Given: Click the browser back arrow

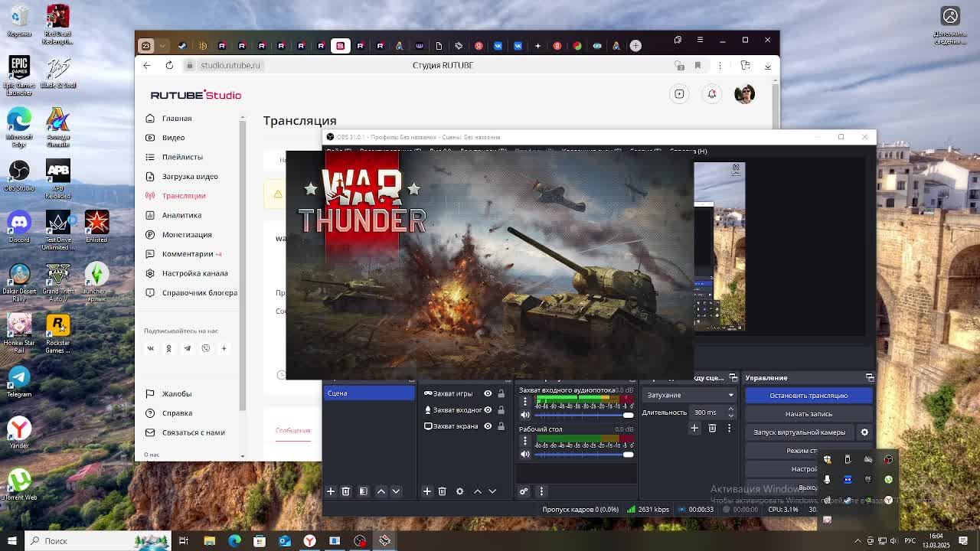Looking at the screenshot, I should click(x=147, y=65).
